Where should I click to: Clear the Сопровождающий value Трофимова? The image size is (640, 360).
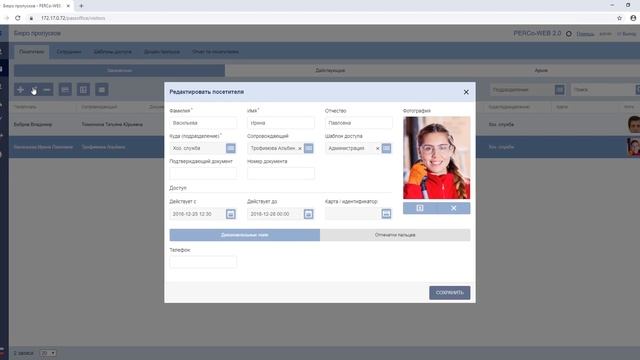pos(300,149)
